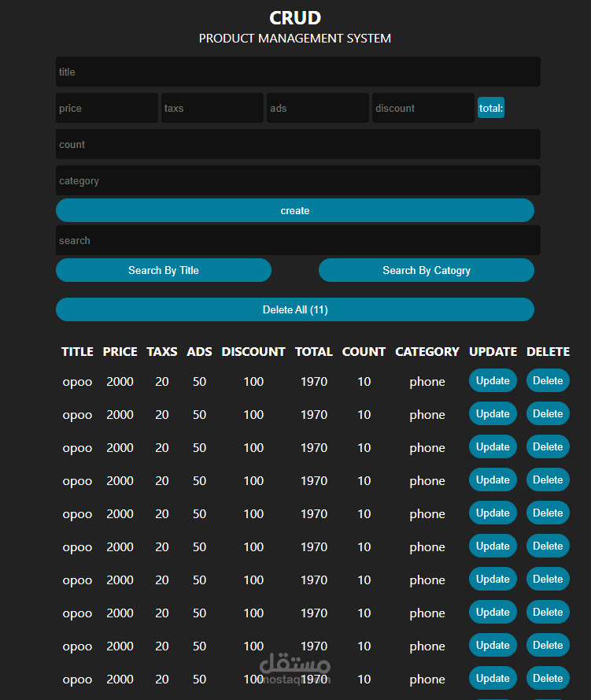Click the CATEGORY column header
The width and height of the screenshot is (591, 700).
(427, 352)
